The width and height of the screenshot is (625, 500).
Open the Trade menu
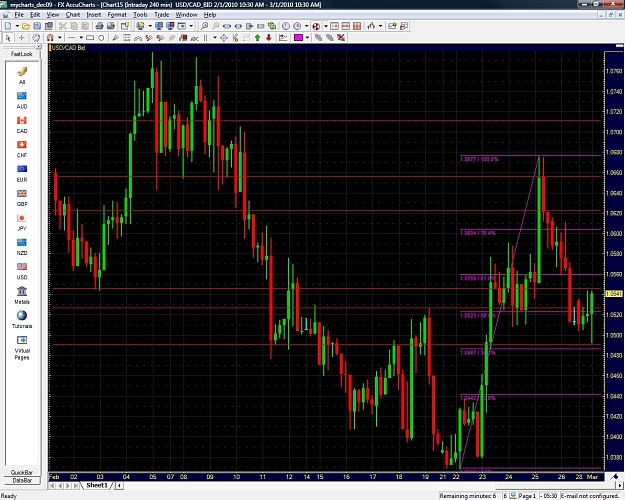[161, 15]
